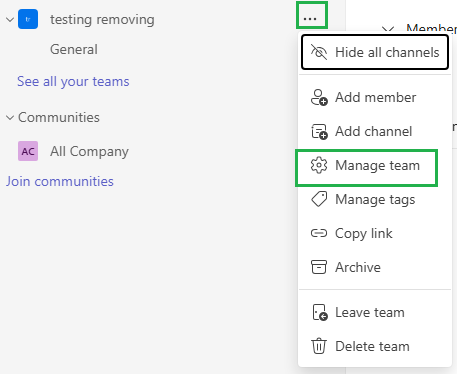The width and height of the screenshot is (457, 374).
Task: Open the testing removing team more options button
Action: 310,19
